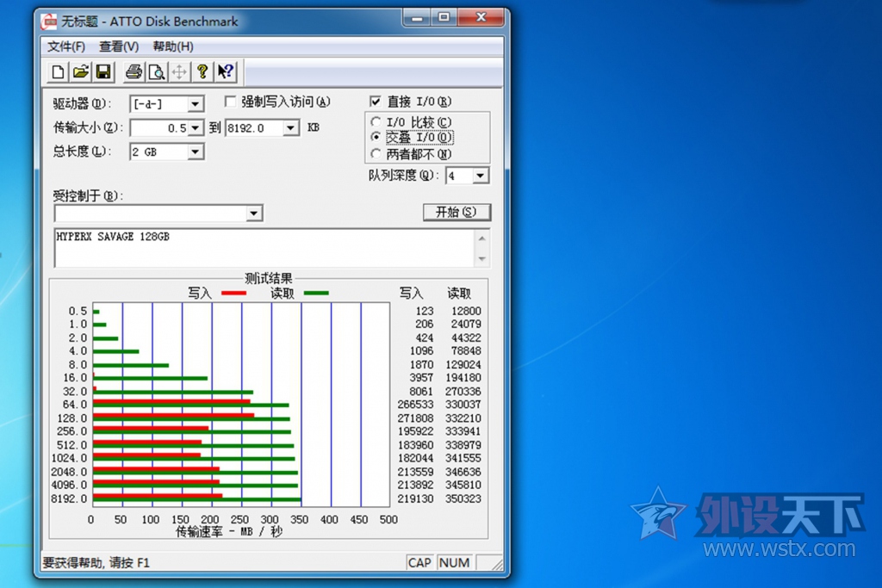Expand the 总长度 2 GB dropdown
This screenshot has height=588, width=882.
coord(196,152)
